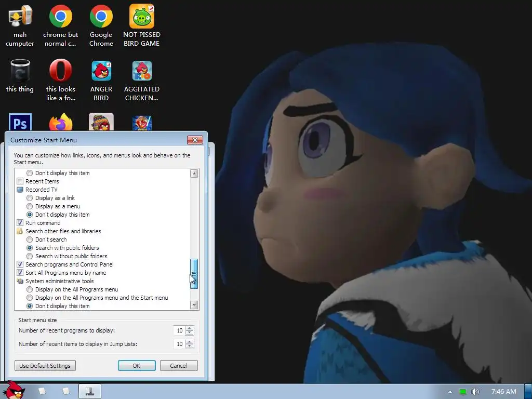This screenshot has width=532, height=399.
Task: Open the second pinned taskbar note icon
Action: (x=66, y=391)
